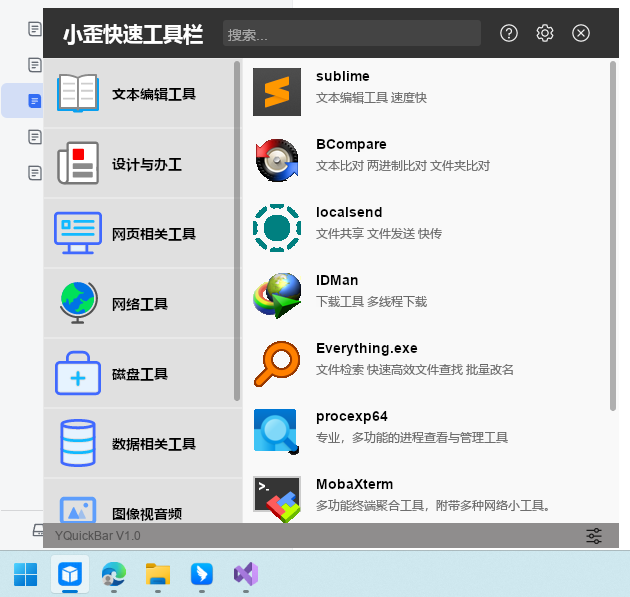Image resolution: width=630 pixels, height=597 pixels.
Task: Click the MobaXterm entry title
Action: [354, 484]
